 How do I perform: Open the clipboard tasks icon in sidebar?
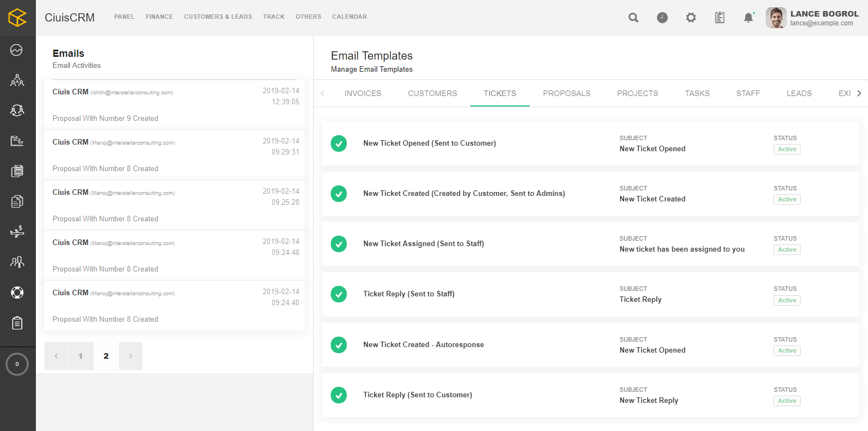point(17,323)
